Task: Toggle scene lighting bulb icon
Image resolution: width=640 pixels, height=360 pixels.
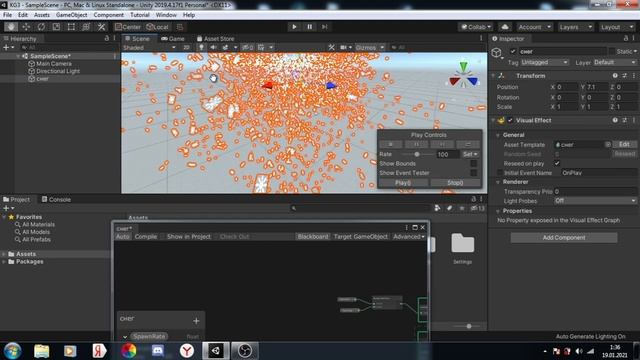Action: tap(201, 47)
